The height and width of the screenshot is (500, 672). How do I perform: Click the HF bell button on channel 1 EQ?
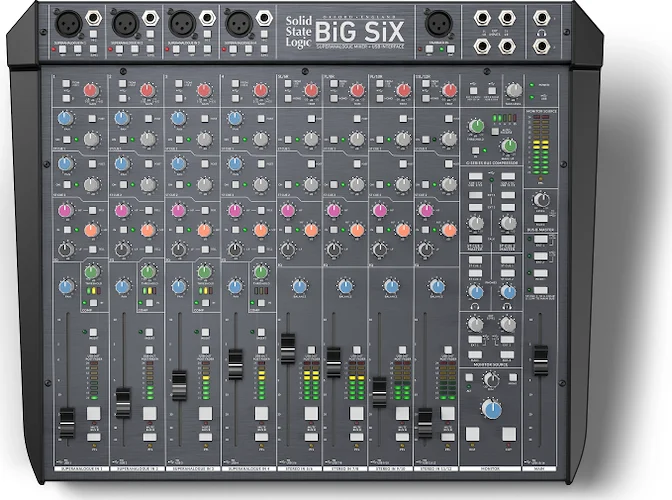click(x=93, y=210)
